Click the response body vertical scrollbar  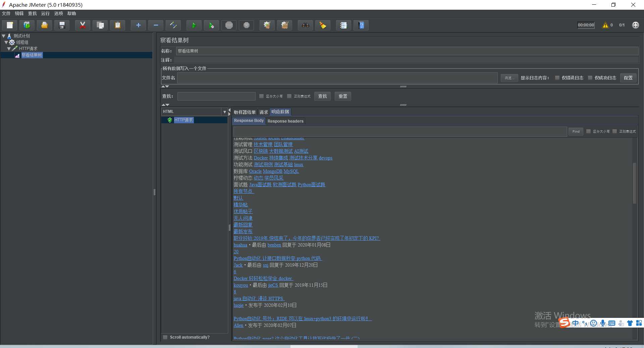[634, 183]
